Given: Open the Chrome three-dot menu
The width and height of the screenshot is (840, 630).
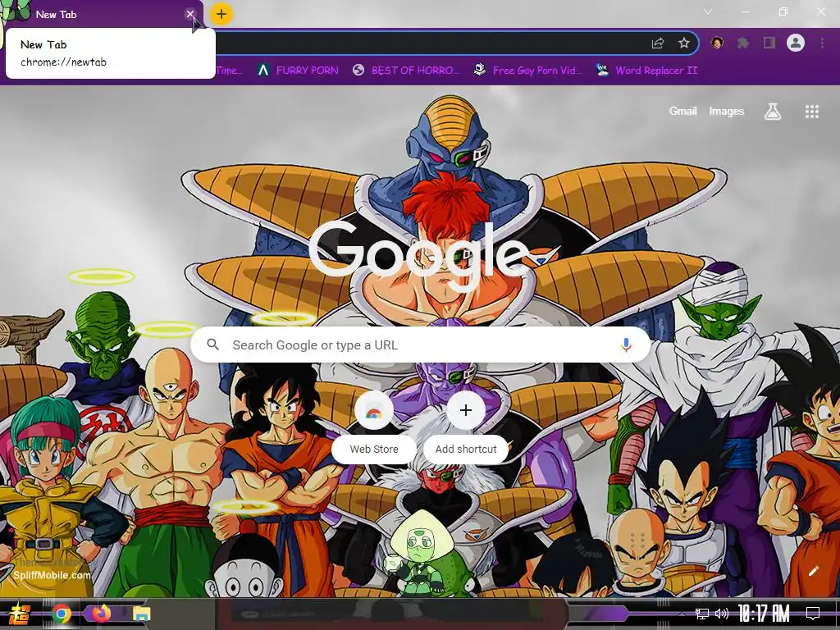Looking at the screenshot, I should [x=822, y=43].
